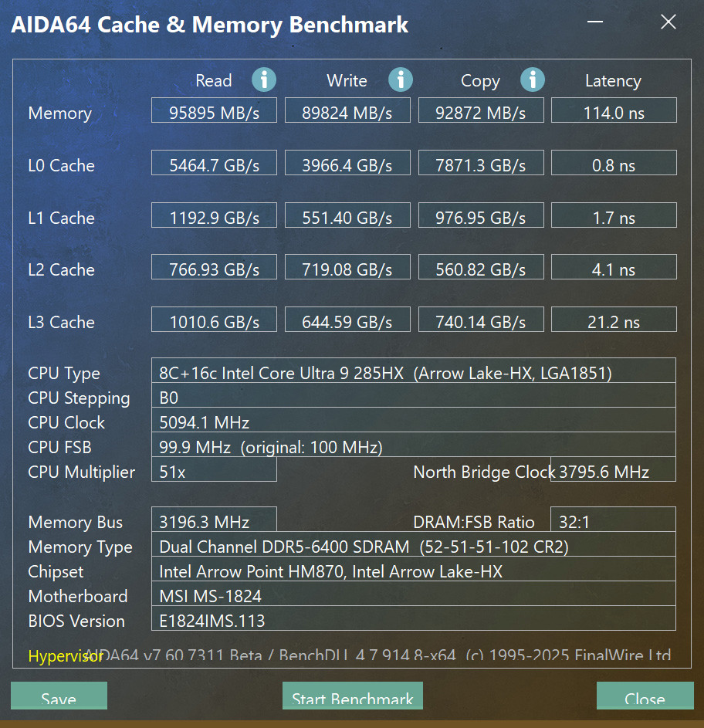Click the L3 Cache Latency 21.2 ns box

[x=614, y=319]
